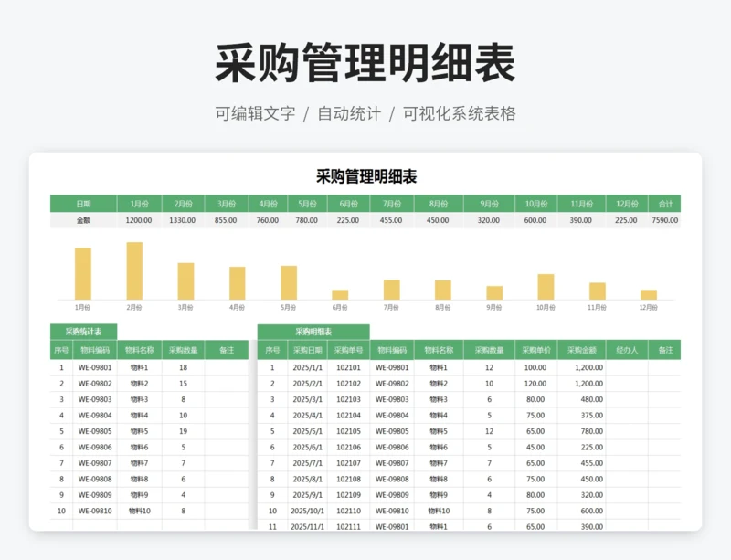Select the spreadsheet title 采购管理明细表
The width and height of the screenshot is (731, 560).
(365, 177)
